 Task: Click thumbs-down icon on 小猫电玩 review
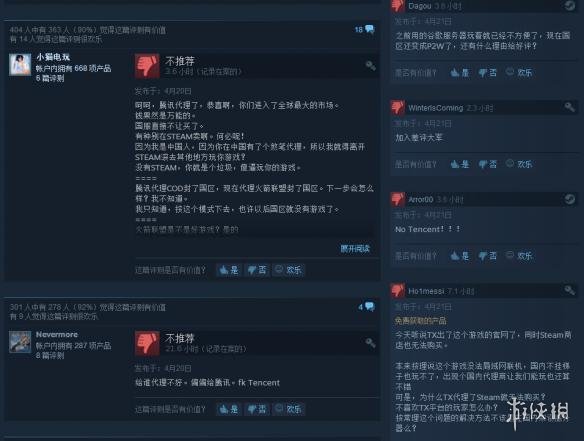pyautogui.click(x=147, y=66)
